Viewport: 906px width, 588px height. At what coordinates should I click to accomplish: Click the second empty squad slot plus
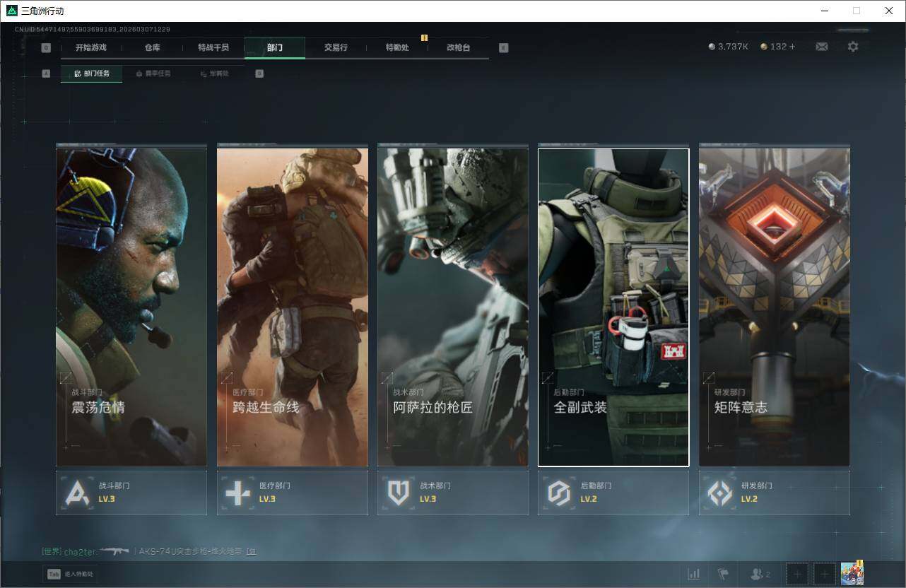pos(824,575)
